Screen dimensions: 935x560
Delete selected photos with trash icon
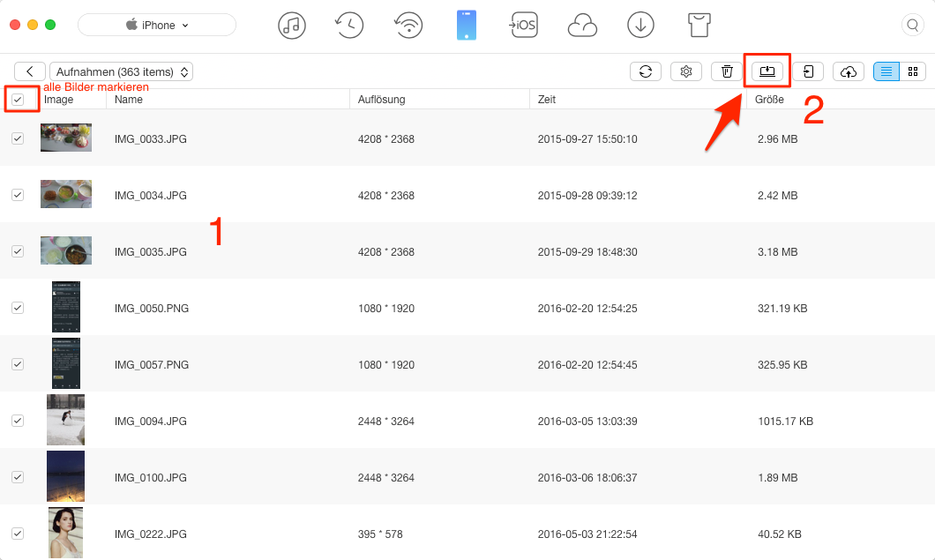point(727,71)
